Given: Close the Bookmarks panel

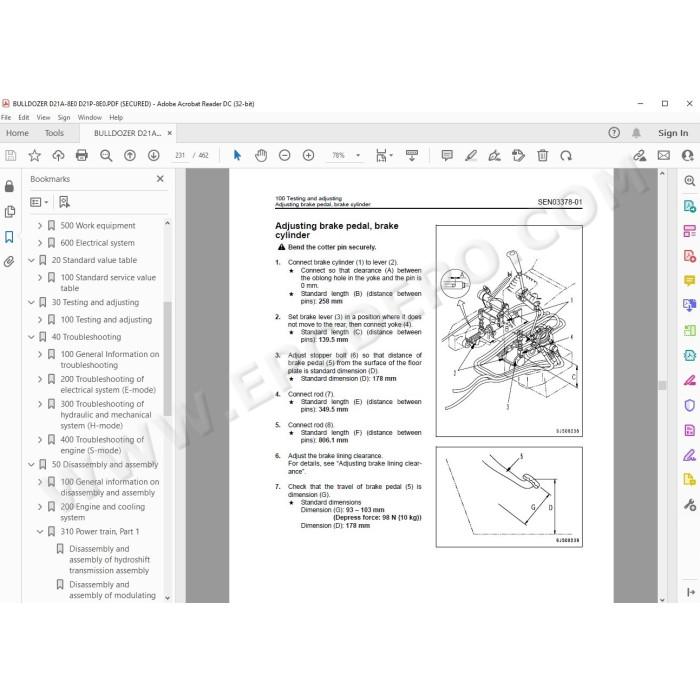Looking at the screenshot, I should click(160, 179).
